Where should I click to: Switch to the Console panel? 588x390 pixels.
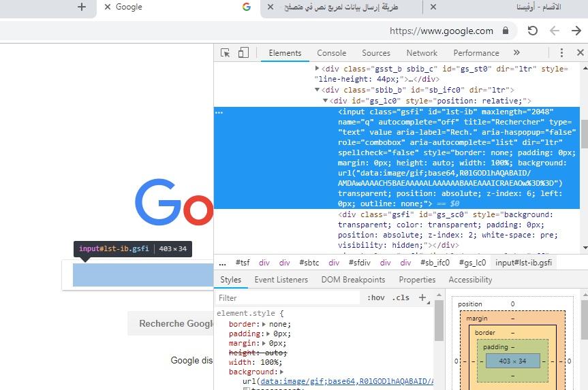pyautogui.click(x=332, y=53)
